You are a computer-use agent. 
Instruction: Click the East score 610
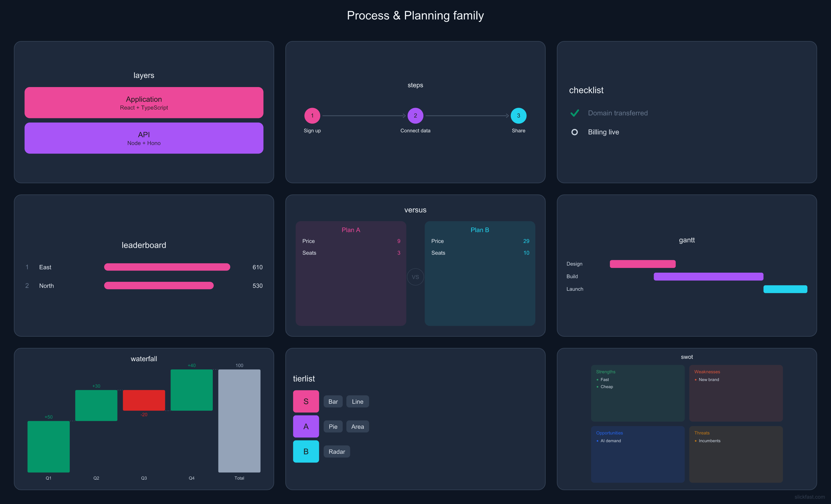tap(257, 267)
